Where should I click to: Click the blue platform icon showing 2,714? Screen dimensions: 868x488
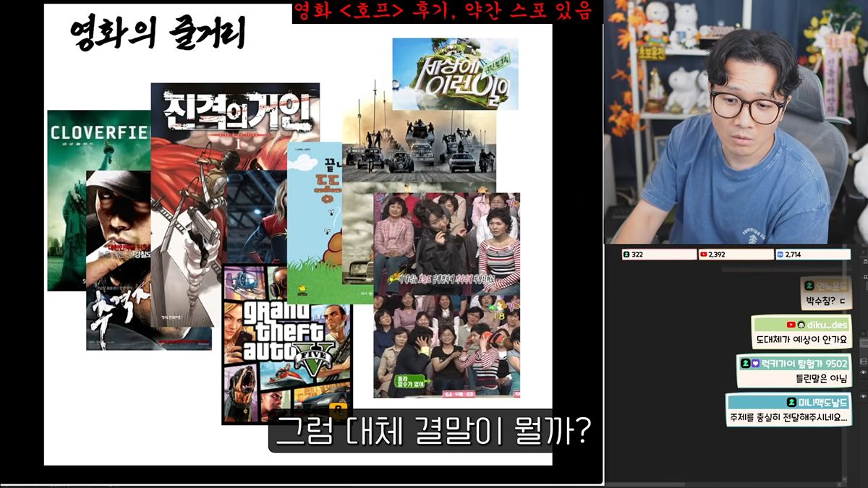[780, 254]
